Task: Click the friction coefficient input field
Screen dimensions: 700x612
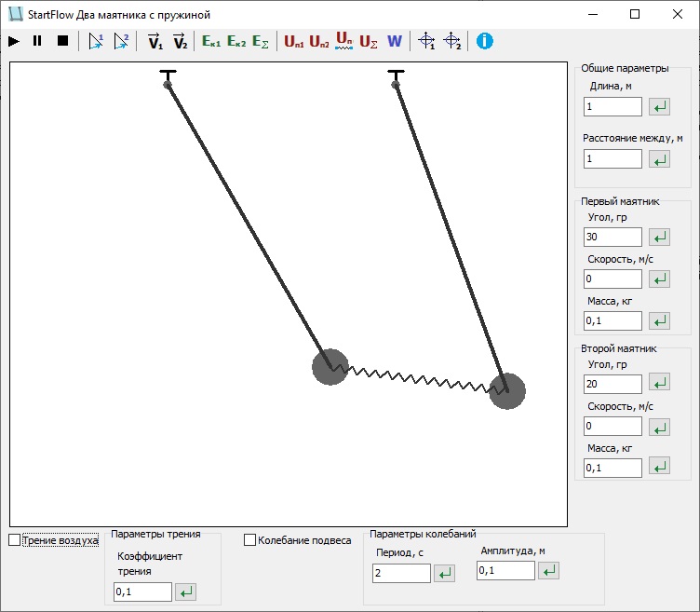Action: pyautogui.click(x=142, y=592)
